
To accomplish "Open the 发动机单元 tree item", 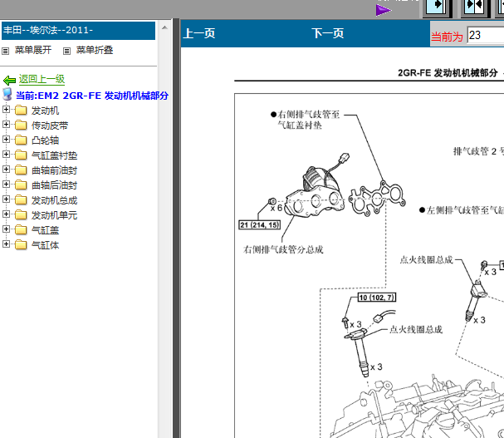I will click(x=54, y=215).
